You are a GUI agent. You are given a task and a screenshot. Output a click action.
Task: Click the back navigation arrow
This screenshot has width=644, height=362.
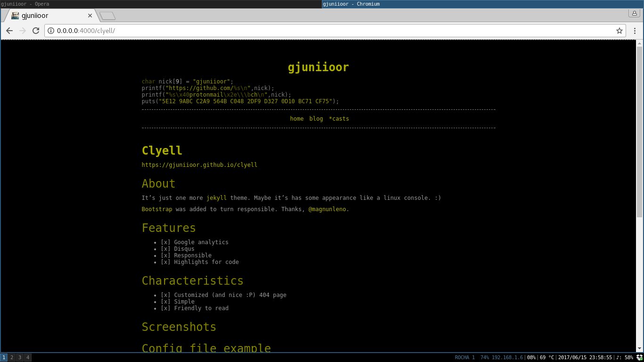click(9, 31)
